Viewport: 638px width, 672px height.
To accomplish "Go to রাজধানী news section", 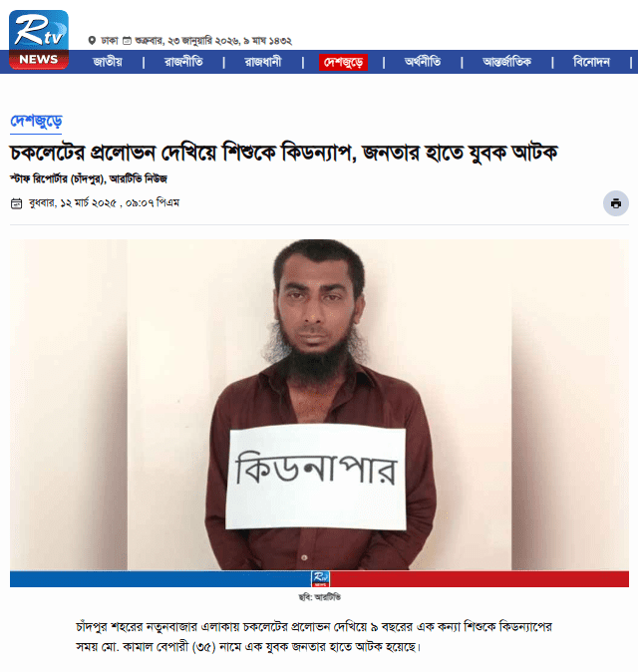I will click(263, 62).
